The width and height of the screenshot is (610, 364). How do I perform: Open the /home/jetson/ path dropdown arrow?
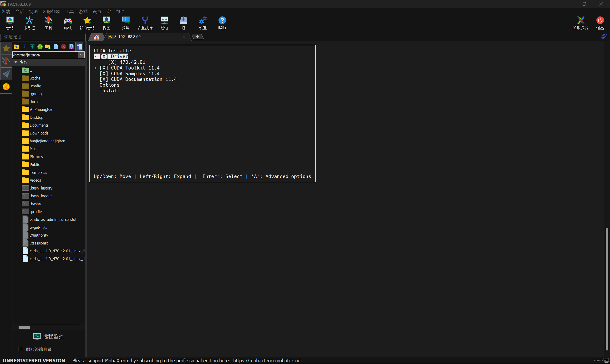click(81, 55)
